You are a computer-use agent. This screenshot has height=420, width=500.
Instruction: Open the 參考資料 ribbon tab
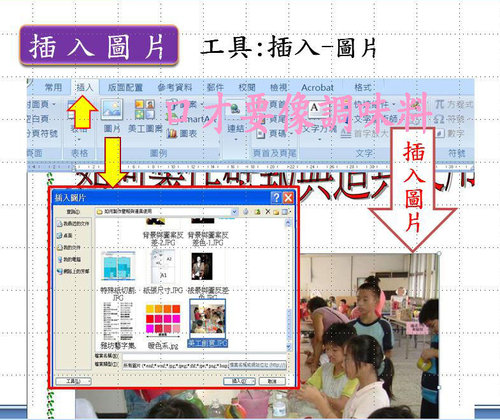[x=175, y=88]
